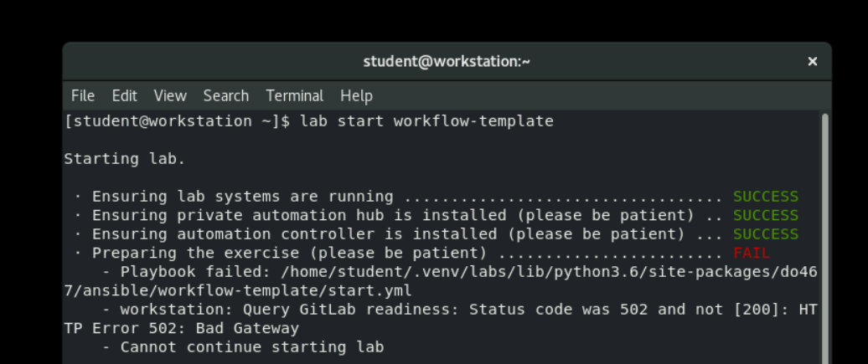
Task: Open the Search menu
Action: pyautogui.click(x=225, y=95)
